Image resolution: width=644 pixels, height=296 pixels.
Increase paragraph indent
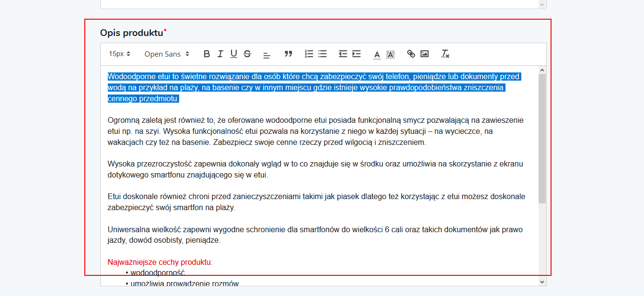pos(356,54)
